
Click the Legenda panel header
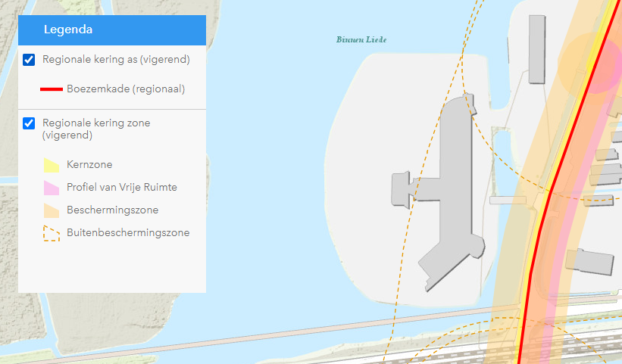pos(112,30)
